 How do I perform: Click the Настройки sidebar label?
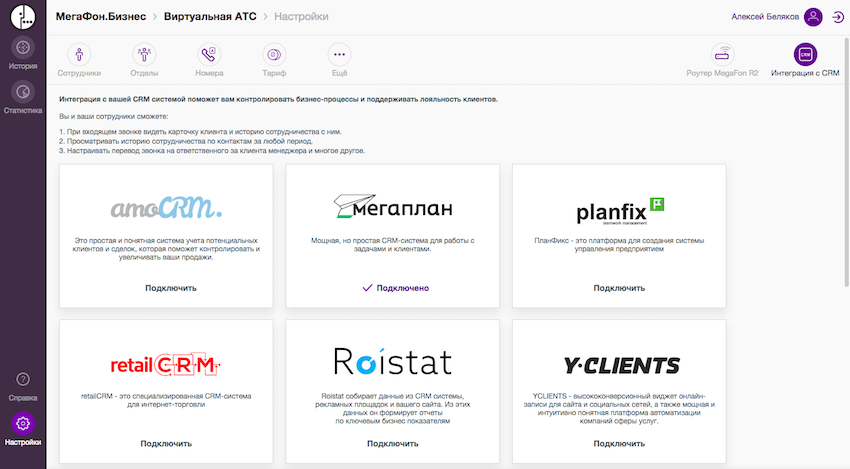[x=23, y=442]
